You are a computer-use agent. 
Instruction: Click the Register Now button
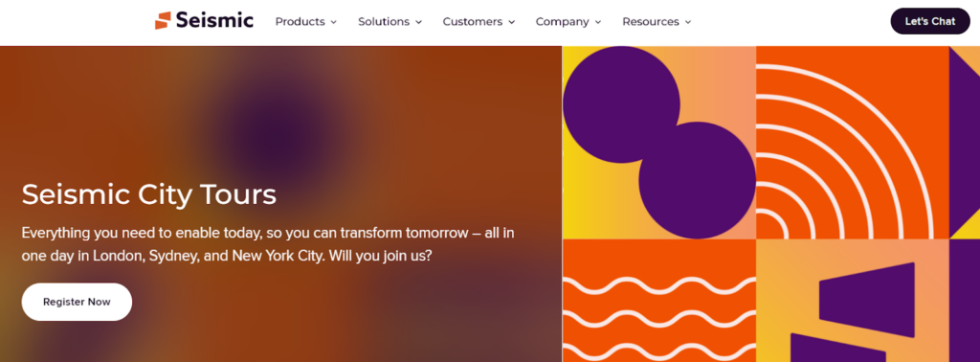tap(77, 302)
